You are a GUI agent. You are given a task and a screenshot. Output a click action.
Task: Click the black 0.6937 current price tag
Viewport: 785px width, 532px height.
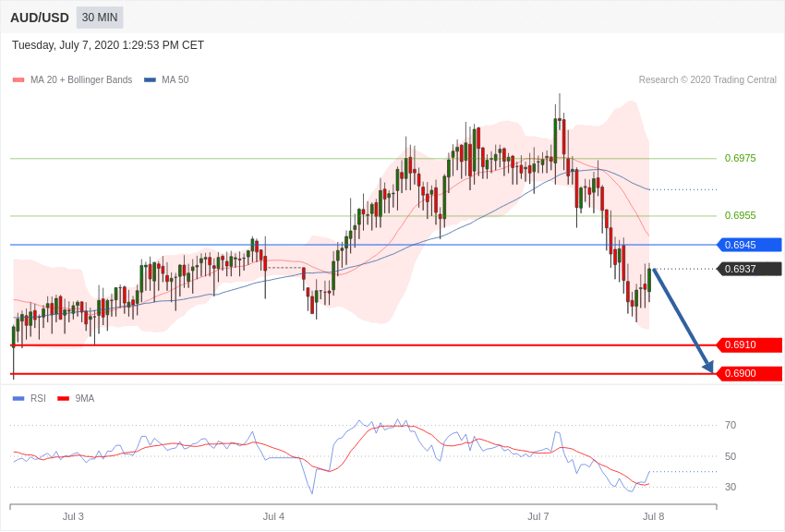(749, 269)
